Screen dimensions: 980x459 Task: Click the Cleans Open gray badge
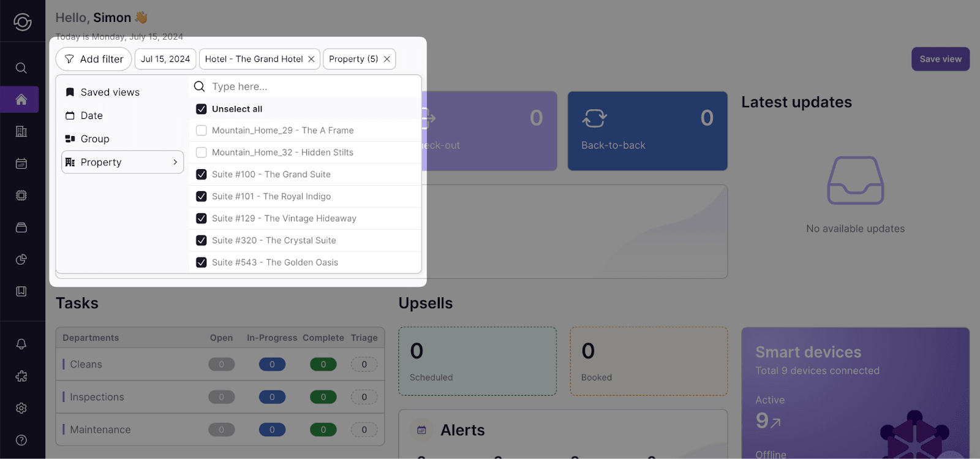click(221, 364)
